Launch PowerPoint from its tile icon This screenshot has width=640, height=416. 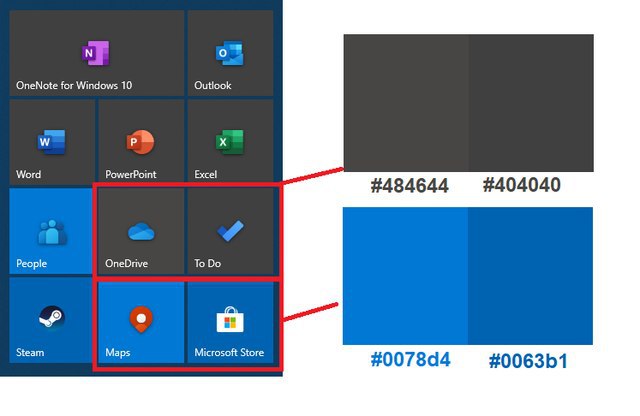point(140,142)
